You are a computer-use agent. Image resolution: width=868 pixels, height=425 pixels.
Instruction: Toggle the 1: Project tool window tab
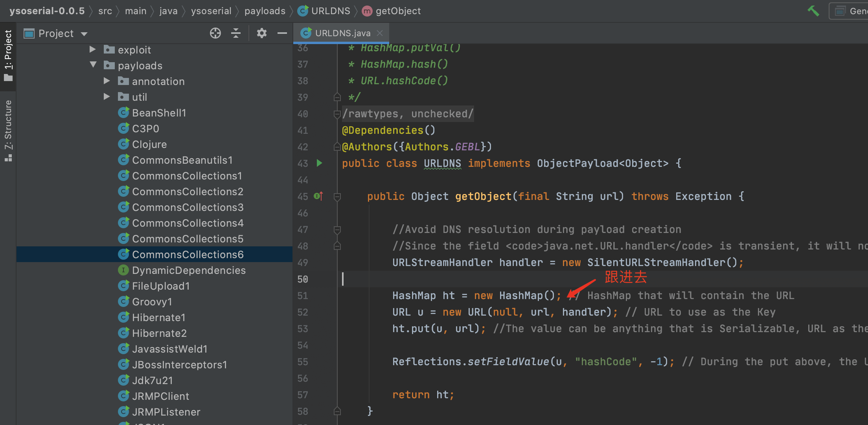point(8,55)
